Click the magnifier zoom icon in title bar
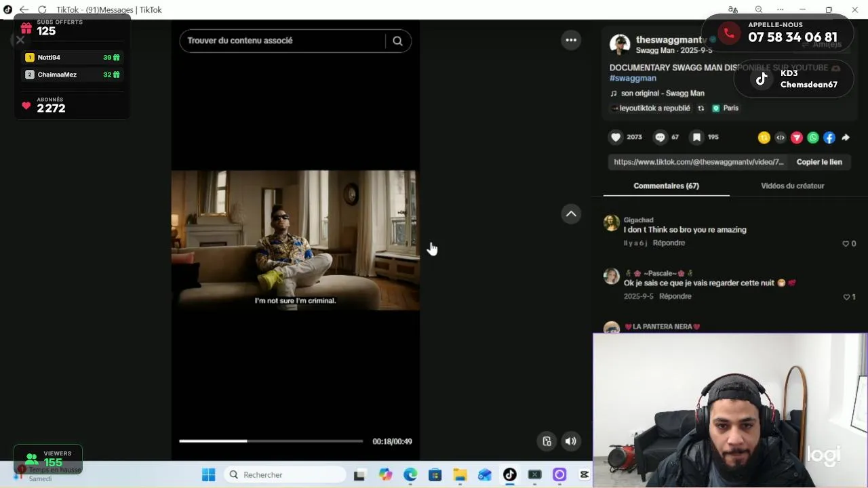This screenshot has width=868, height=488. [x=758, y=9]
